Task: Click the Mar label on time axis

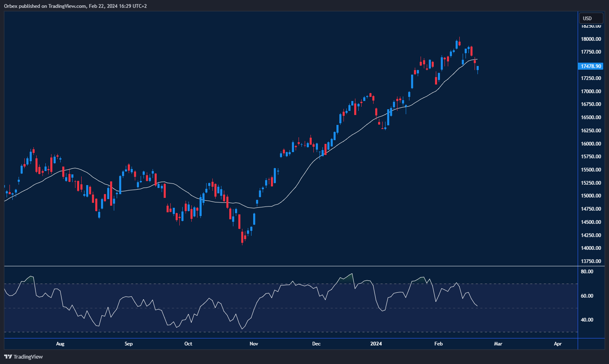Action: [498, 344]
